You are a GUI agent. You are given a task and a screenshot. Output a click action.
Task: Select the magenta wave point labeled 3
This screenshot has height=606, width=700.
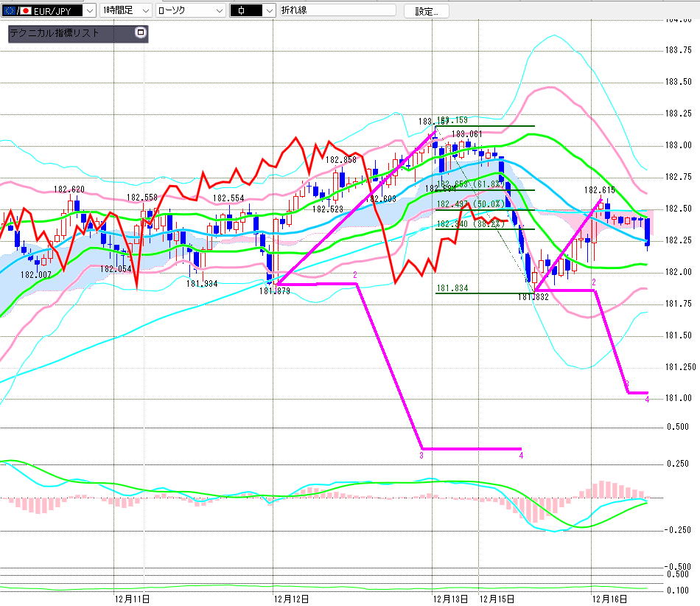click(x=421, y=456)
